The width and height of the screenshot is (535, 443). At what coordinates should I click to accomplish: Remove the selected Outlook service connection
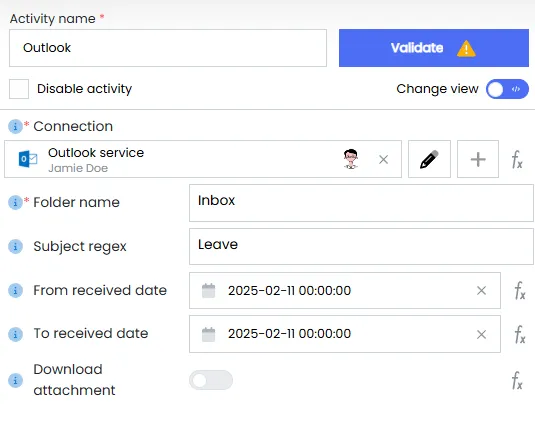(x=383, y=159)
